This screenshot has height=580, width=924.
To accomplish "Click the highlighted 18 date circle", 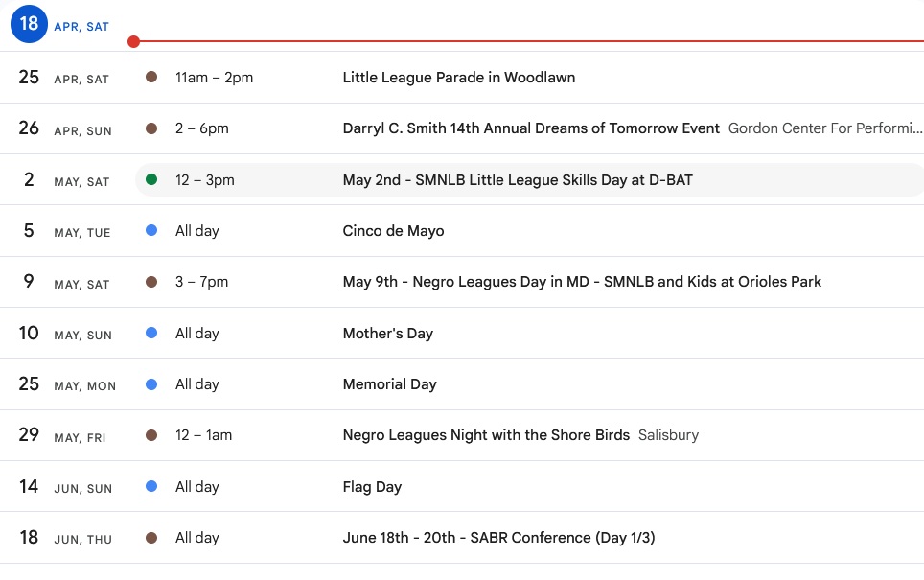I will (29, 24).
